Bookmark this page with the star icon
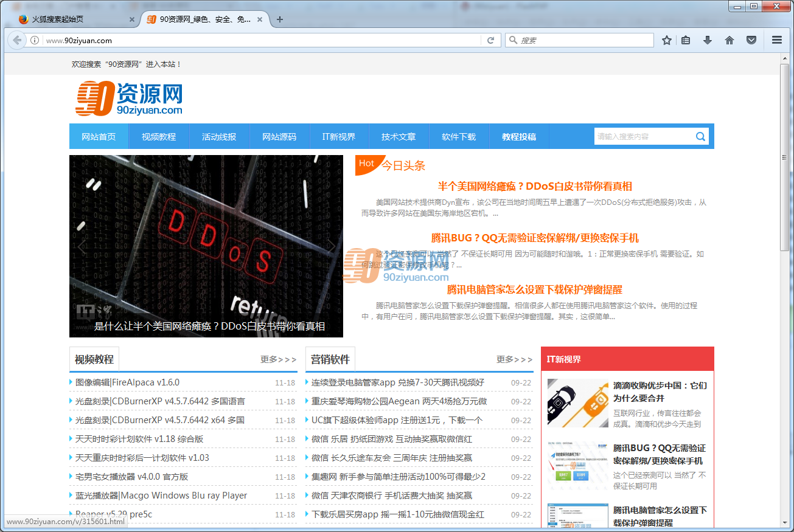 tap(667, 40)
